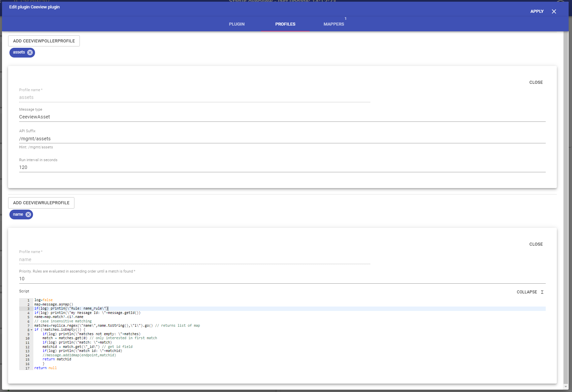Add a new CeeviewRuleProfile
The width and height of the screenshot is (572, 392).
click(x=41, y=203)
